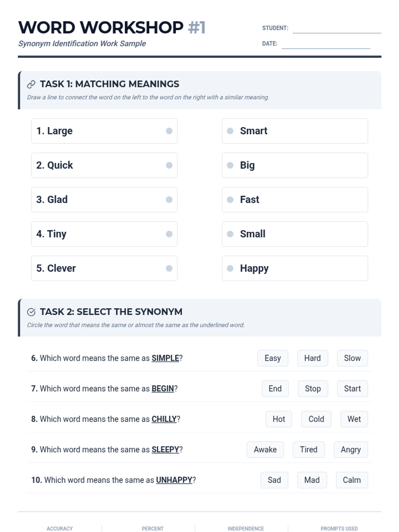This screenshot has width=399, height=532.
Task: Click the Date entry line
Action: (x=326, y=45)
